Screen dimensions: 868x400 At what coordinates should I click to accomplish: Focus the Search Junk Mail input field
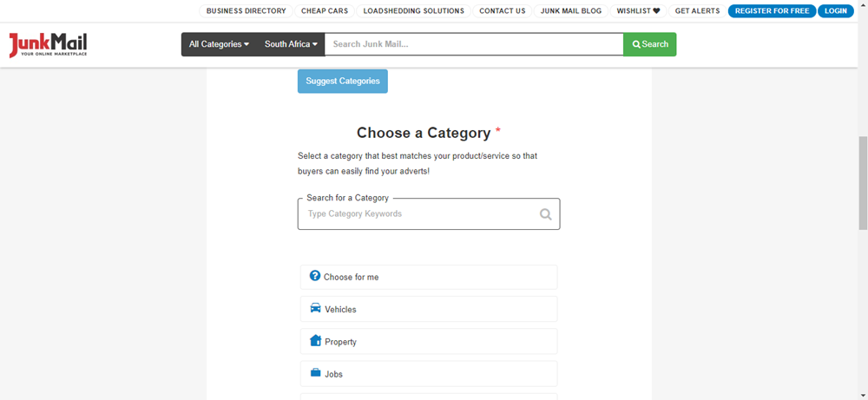[x=474, y=44]
